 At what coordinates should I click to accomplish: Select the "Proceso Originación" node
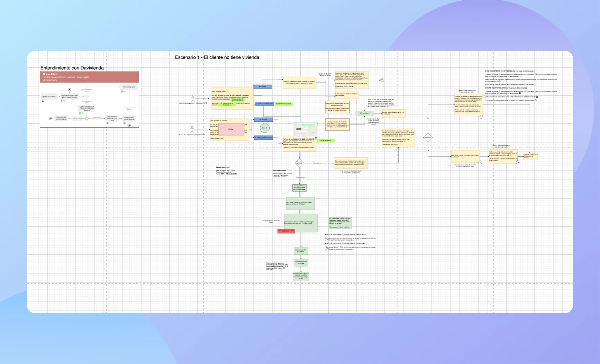[x=129, y=87]
